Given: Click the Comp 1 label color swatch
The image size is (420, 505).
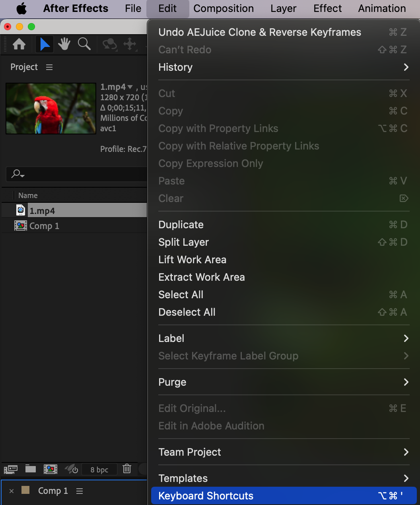Looking at the screenshot, I should (25, 490).
